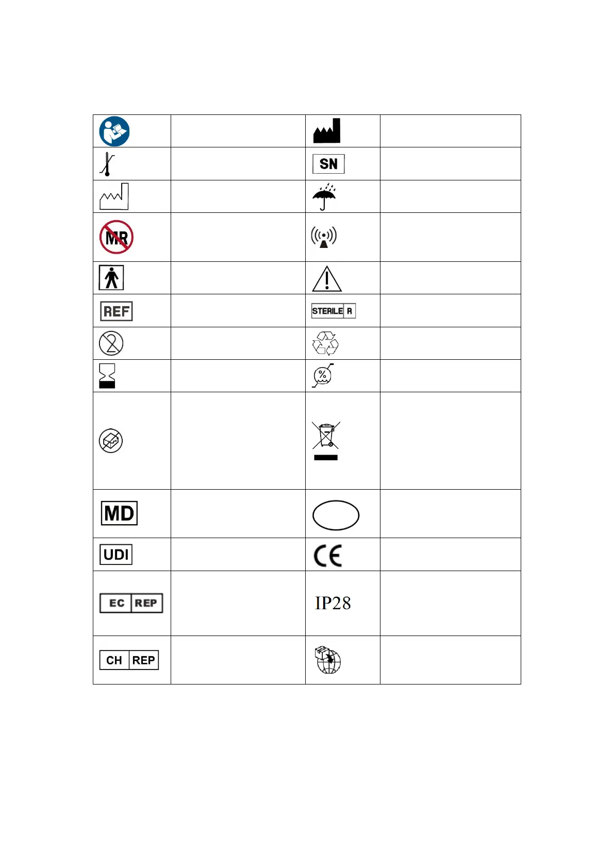
Task: Select the hourglass use-by date symbol
Action: tap(107, 376)
